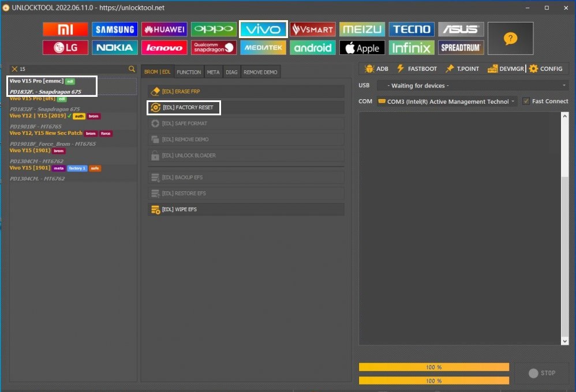Click [EDL] BACKUP EFS button
This screenshot has height=392, width=576.
[x=246, y=178]
